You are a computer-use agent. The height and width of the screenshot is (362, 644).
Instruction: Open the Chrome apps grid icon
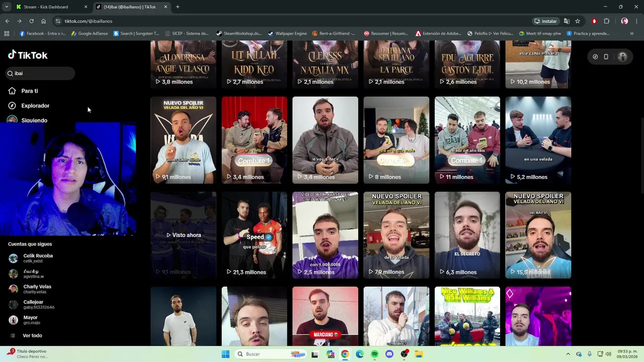coord(7,34)
